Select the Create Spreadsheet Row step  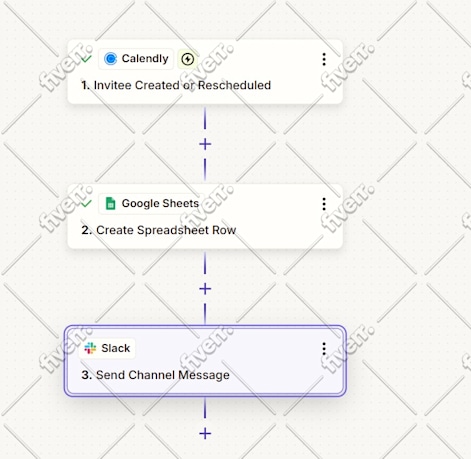(159, 230)
